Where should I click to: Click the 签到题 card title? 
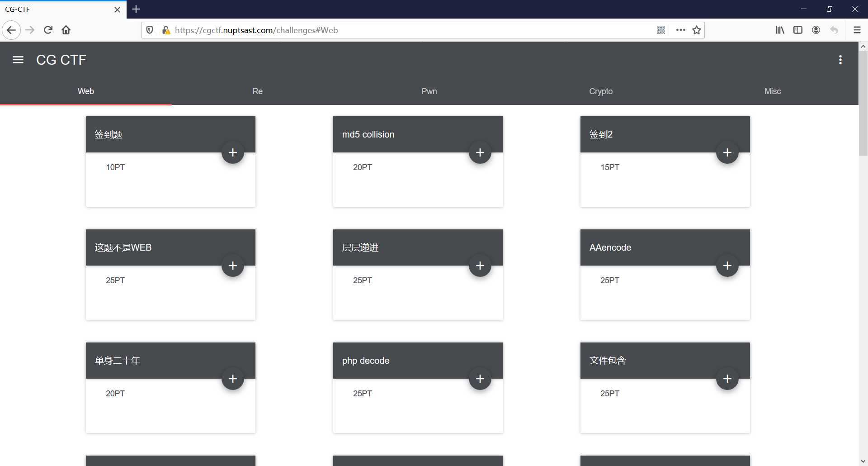108,134
